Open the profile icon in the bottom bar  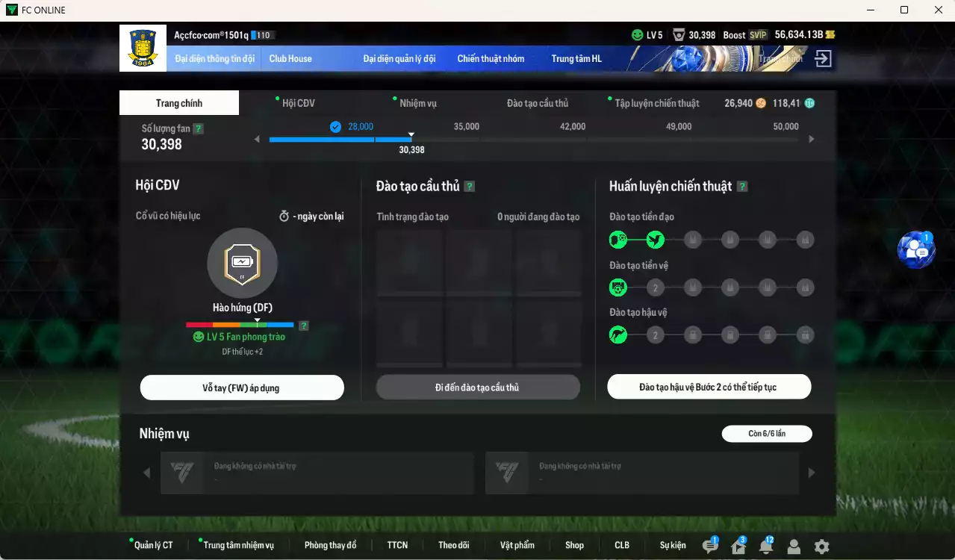click(793, 546)
